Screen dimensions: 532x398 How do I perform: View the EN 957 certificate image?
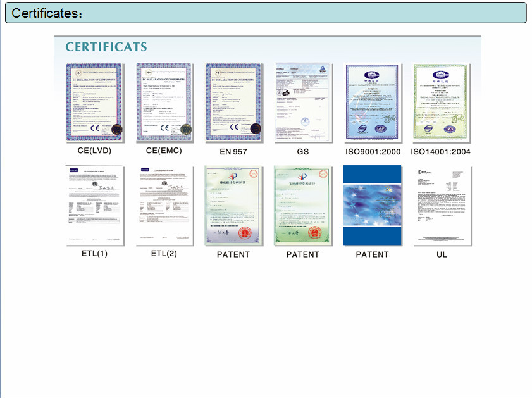(x=234, y=102)
